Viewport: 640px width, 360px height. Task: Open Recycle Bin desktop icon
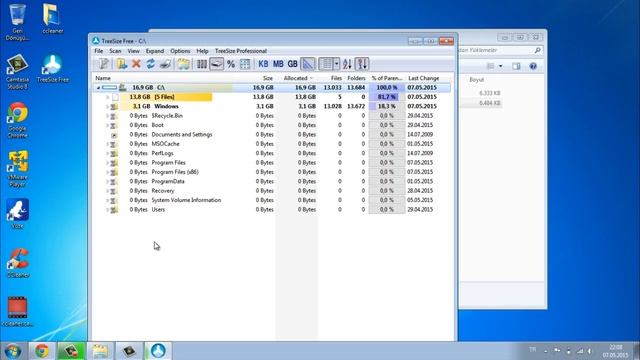pos(18,22)
